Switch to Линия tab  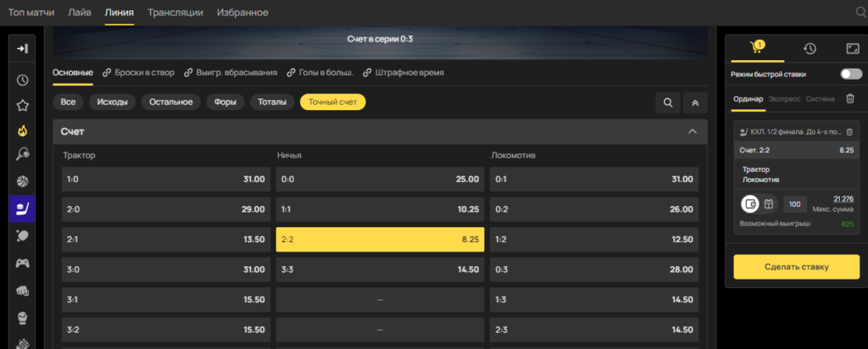click(x=120, y=12)
